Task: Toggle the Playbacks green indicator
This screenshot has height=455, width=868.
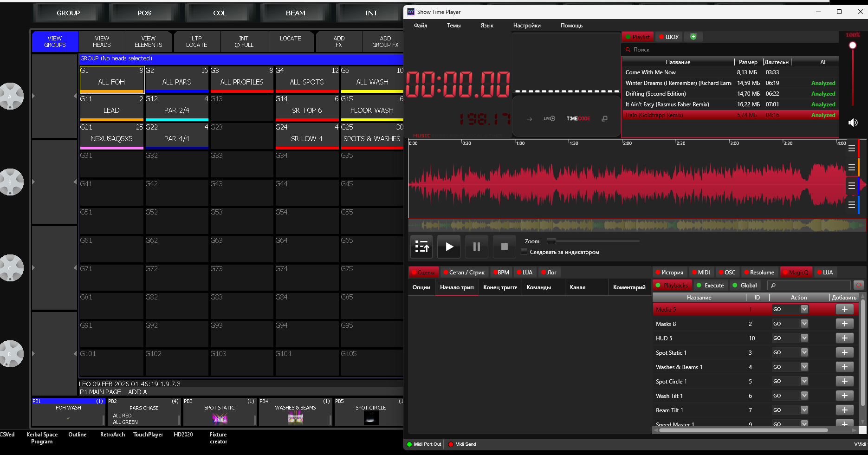Action: coord(659,285)
